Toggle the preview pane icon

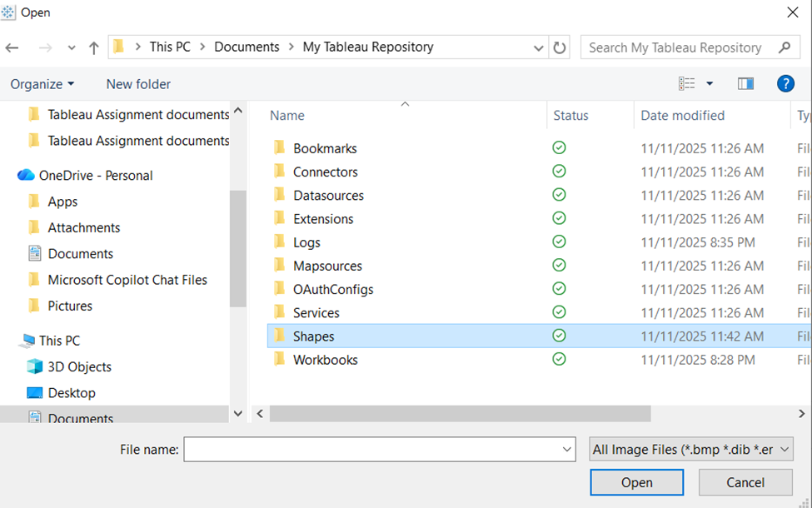(x=745, y=83)
